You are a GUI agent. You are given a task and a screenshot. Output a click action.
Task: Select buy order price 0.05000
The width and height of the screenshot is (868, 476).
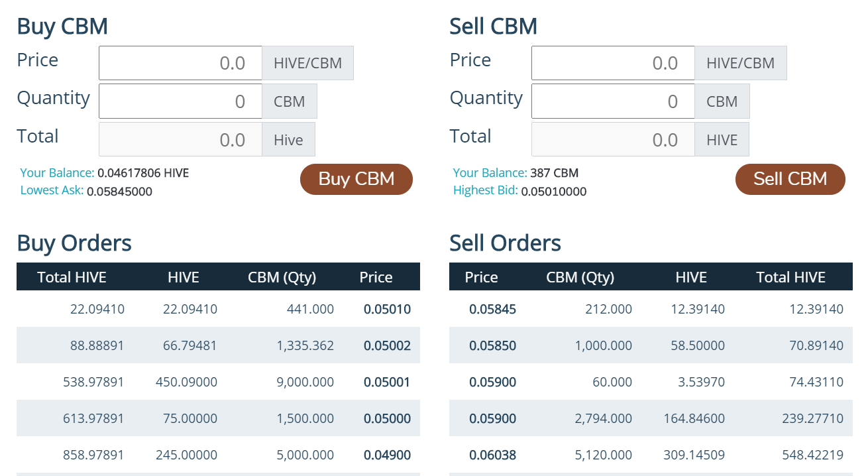point(388,418)
